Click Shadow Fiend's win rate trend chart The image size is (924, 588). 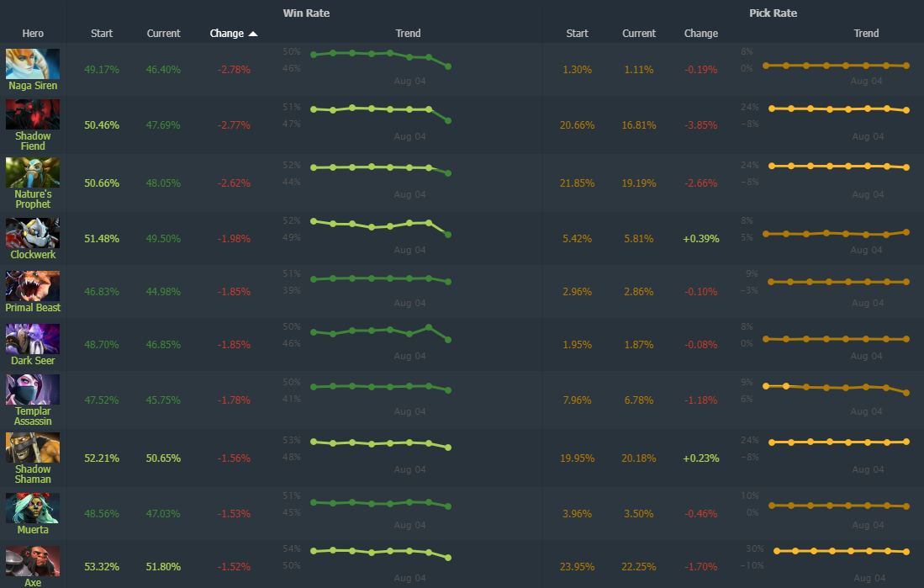point(381,114)
